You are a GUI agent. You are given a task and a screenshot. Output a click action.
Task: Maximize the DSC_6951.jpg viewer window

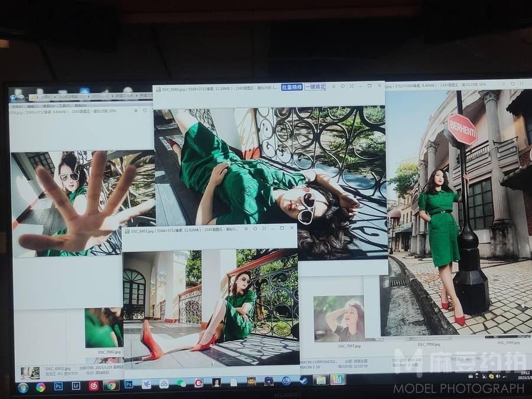281,228
